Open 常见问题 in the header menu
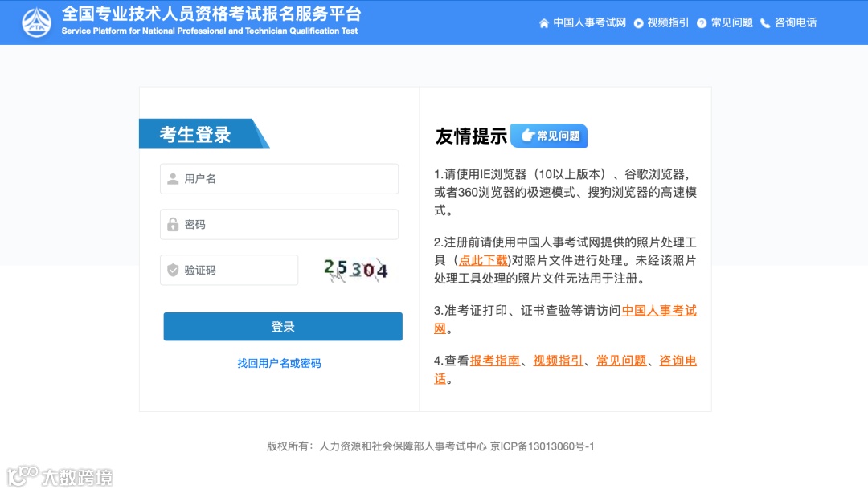 pos(732,22)
